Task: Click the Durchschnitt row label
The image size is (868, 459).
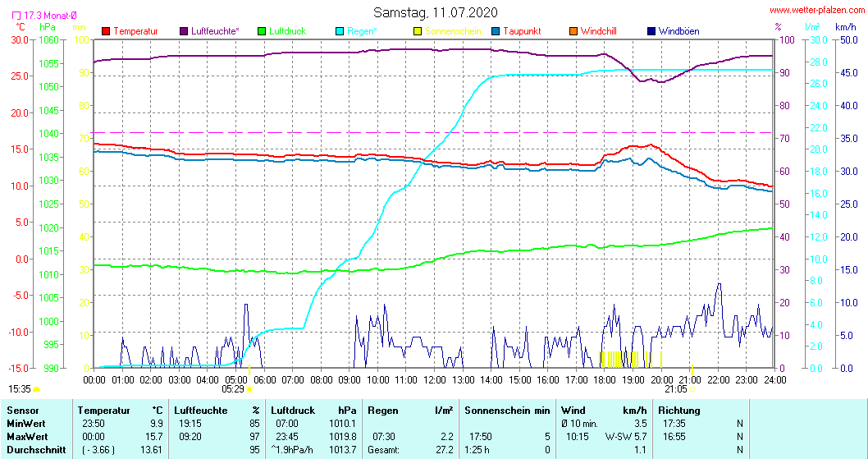Action: [x=36, y=450]
